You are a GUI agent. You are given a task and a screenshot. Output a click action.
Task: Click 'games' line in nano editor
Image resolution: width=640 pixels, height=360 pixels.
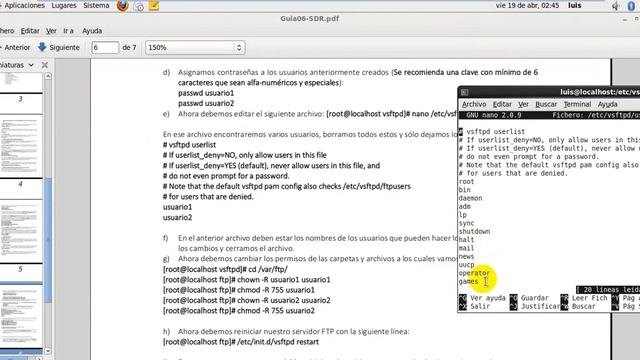(469, 282)
